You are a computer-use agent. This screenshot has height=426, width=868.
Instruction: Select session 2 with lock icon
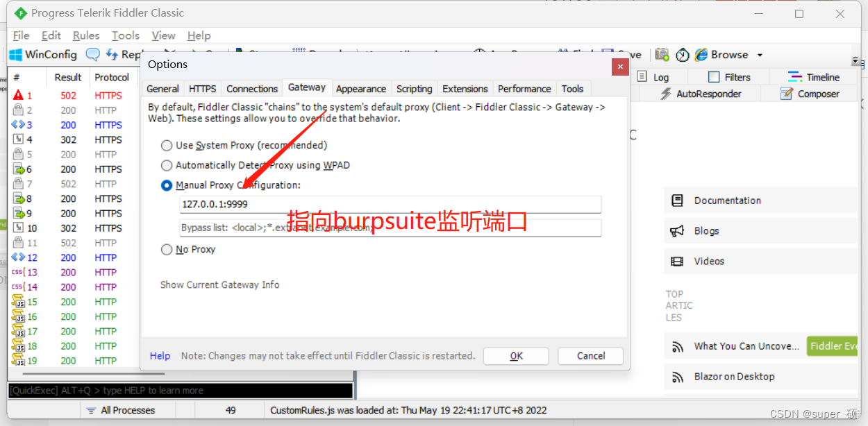74,110
